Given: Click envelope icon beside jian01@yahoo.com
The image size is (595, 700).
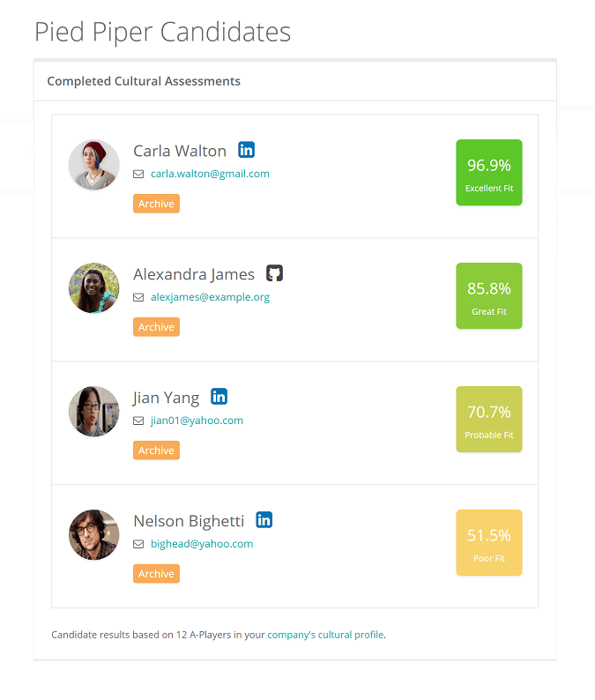Looking at the screenshot, I should 138,421.
